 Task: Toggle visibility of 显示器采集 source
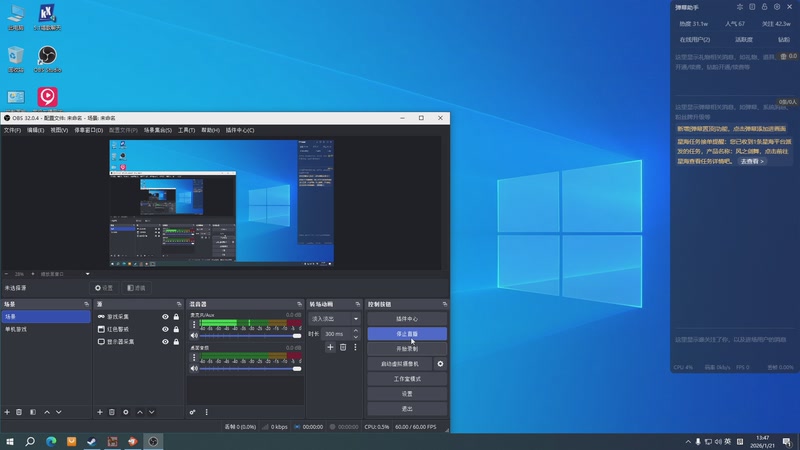click(x=165, y=342)
